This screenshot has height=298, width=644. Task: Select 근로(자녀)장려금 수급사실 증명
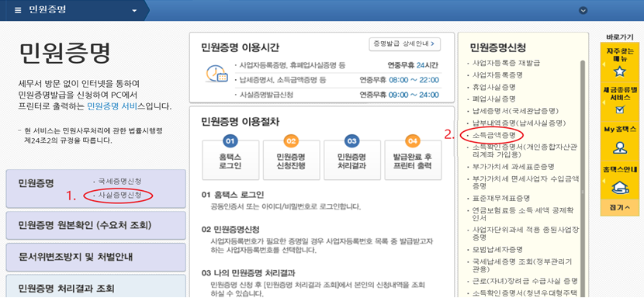point(525,281)
